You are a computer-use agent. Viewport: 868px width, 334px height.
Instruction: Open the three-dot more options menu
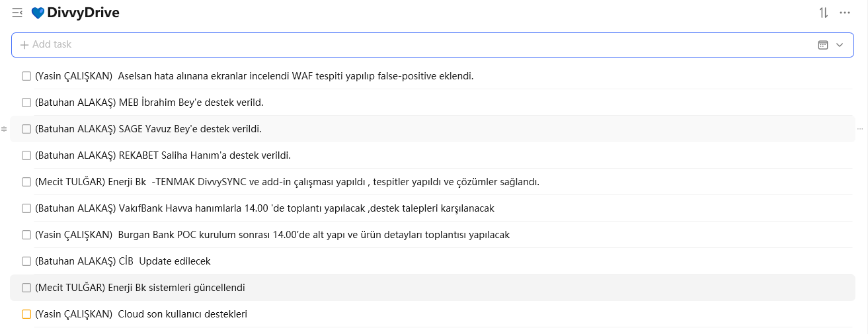pyautogui.click(x=844, y=13)
